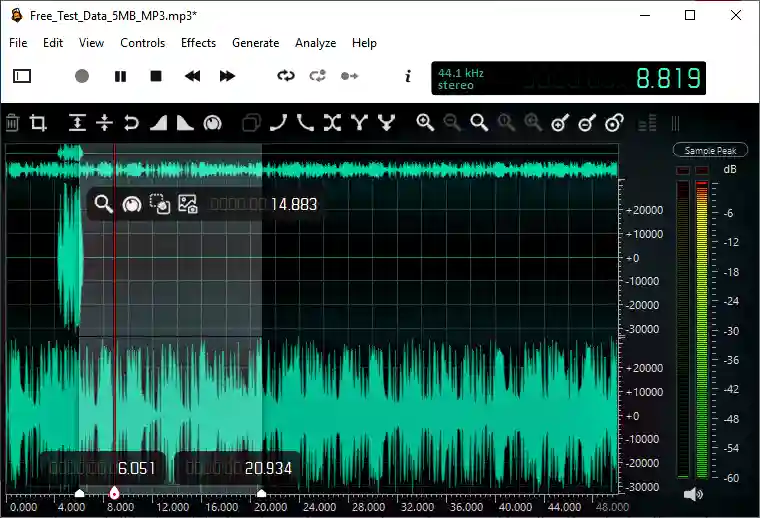Toggle the greyed dot-arrow playback option

point(349,76)
